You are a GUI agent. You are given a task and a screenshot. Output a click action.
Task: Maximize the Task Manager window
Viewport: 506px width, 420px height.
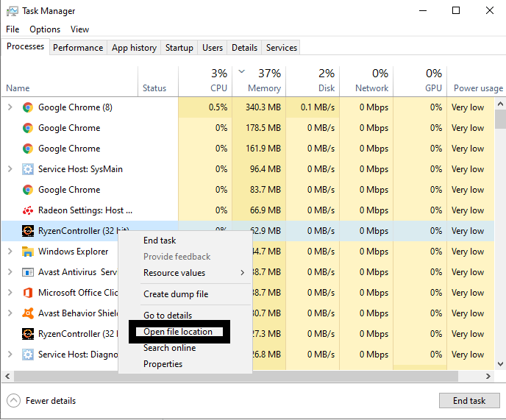click(x=456, y=10)
